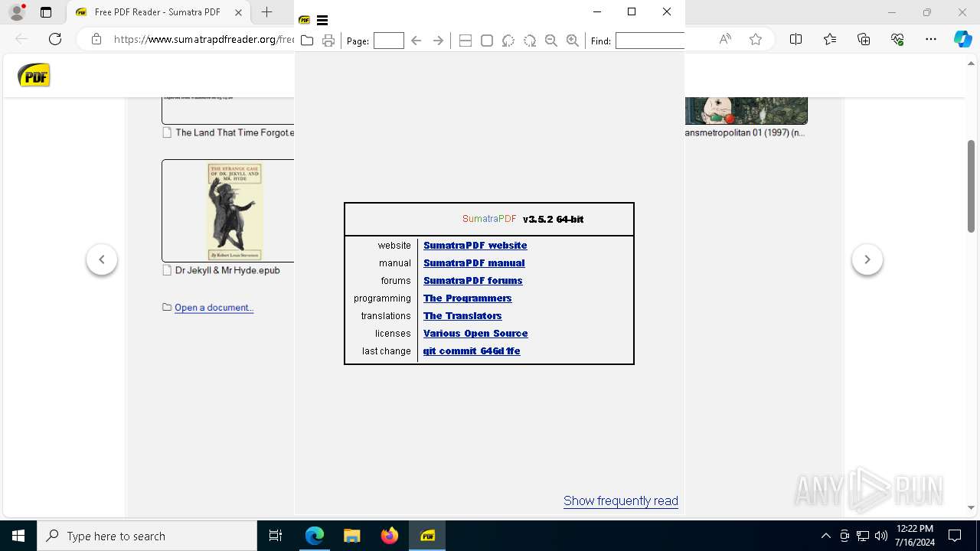Focus the Page number input box
980x551 pixels.
point(389,41)
